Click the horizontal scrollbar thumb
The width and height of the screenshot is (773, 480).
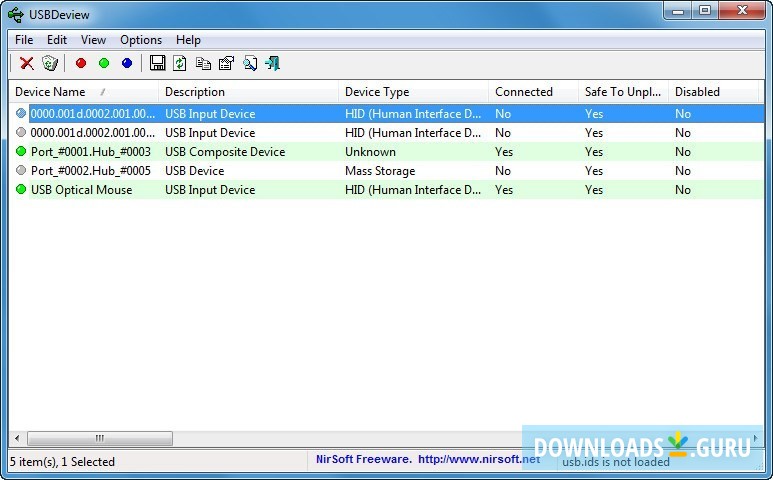click(100, 438)
